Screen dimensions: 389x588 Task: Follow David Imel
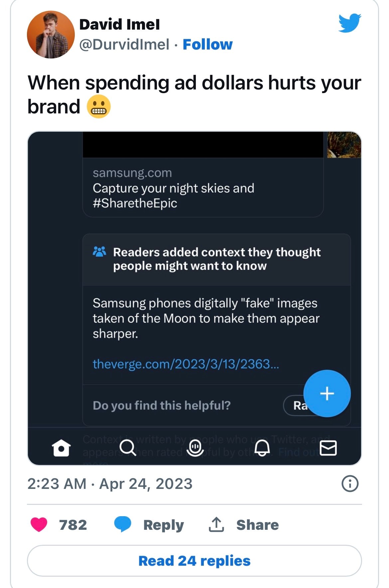[x=207, y=44]
